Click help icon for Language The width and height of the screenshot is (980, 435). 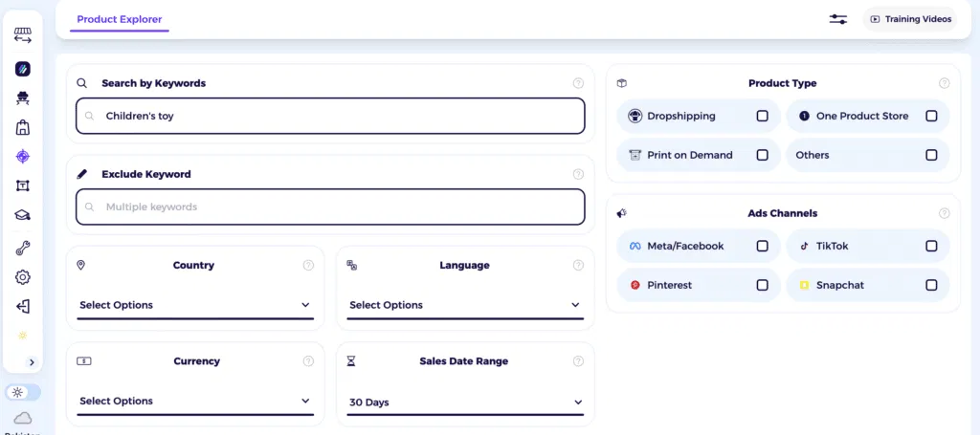pyautogui.click(x=578, y=265)
